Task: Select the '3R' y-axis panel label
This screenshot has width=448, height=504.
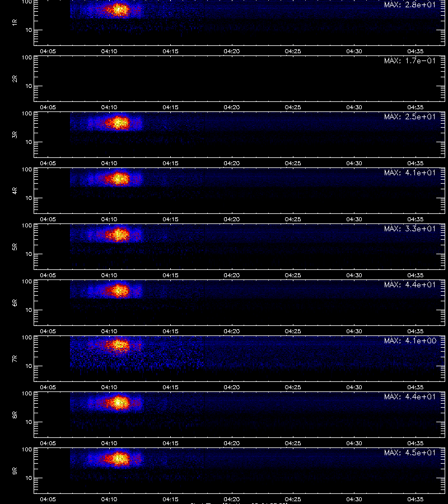Action: [x=15, y=134]
